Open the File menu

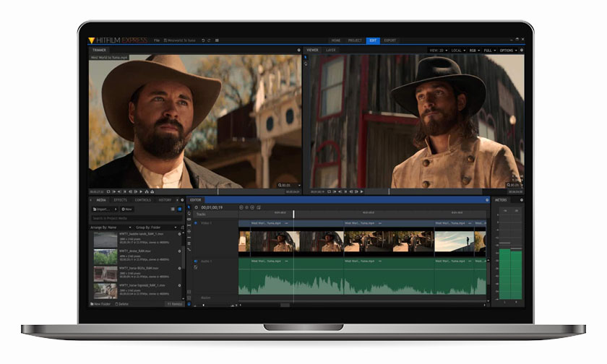click(157, 40)
